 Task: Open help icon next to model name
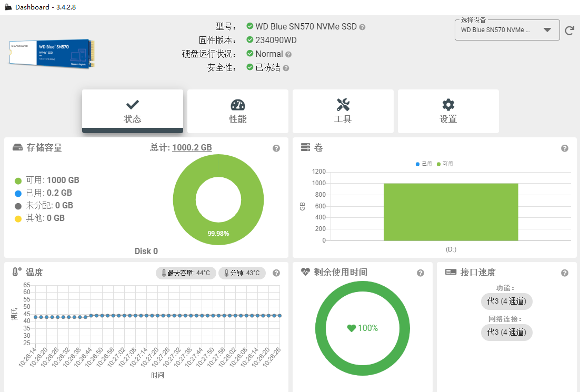(362, 27)
